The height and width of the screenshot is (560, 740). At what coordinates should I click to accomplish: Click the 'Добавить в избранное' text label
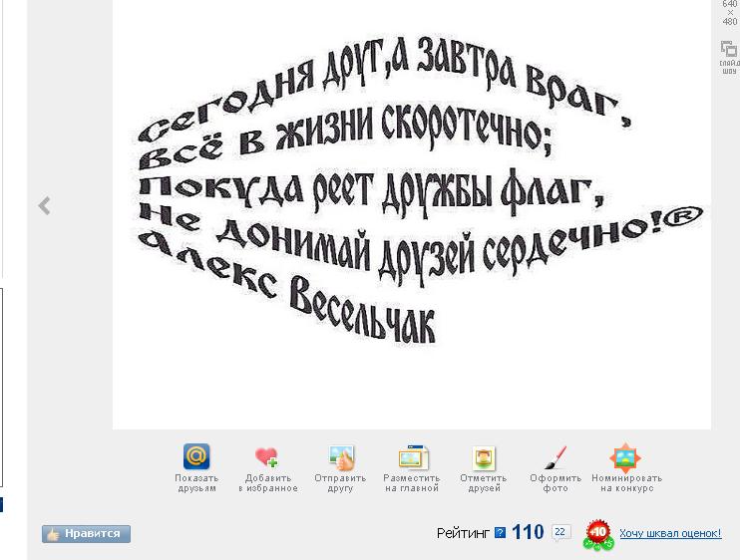coord(267,483)
